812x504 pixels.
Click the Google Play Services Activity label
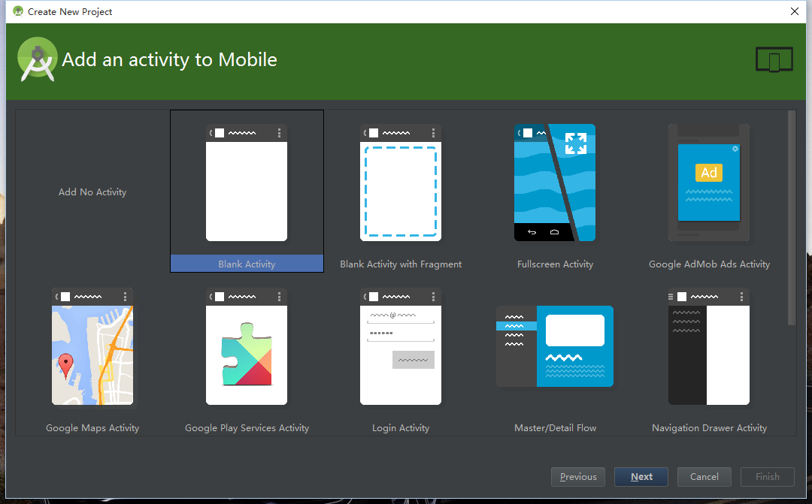point(247,428)
